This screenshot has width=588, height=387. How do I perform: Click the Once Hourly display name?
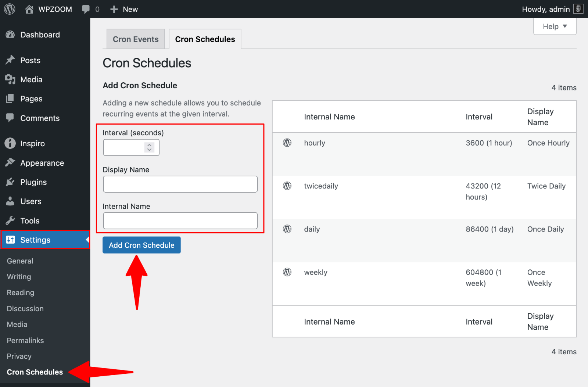tap(548, 143)
